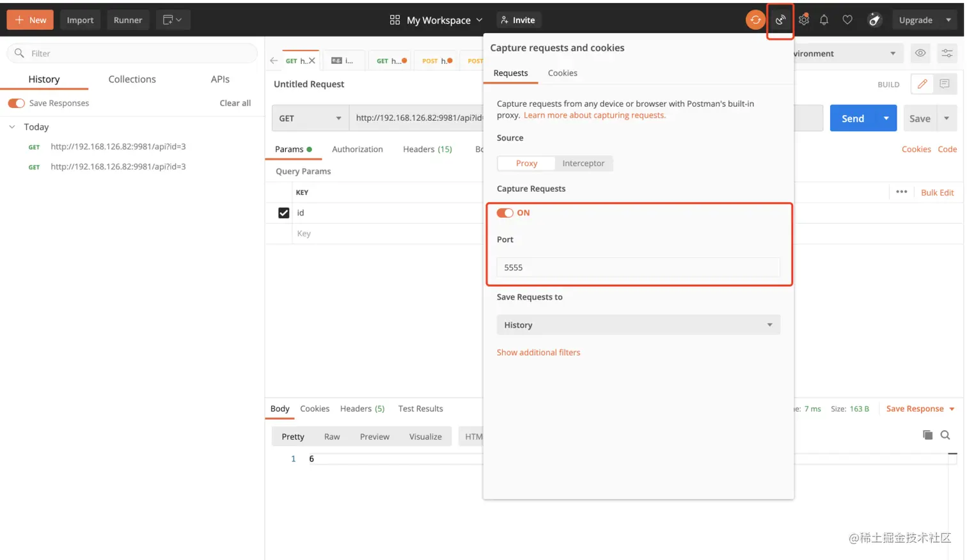Open the GET method dropdown
Viewport: 967px width, 560px height.
(310, 118)
